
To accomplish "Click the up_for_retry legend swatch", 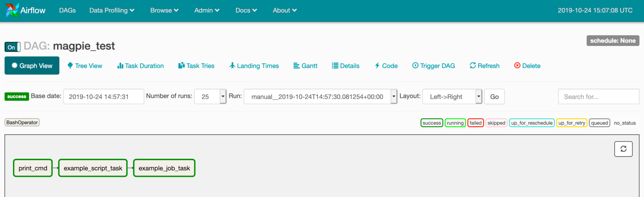I will click(572, 123).
